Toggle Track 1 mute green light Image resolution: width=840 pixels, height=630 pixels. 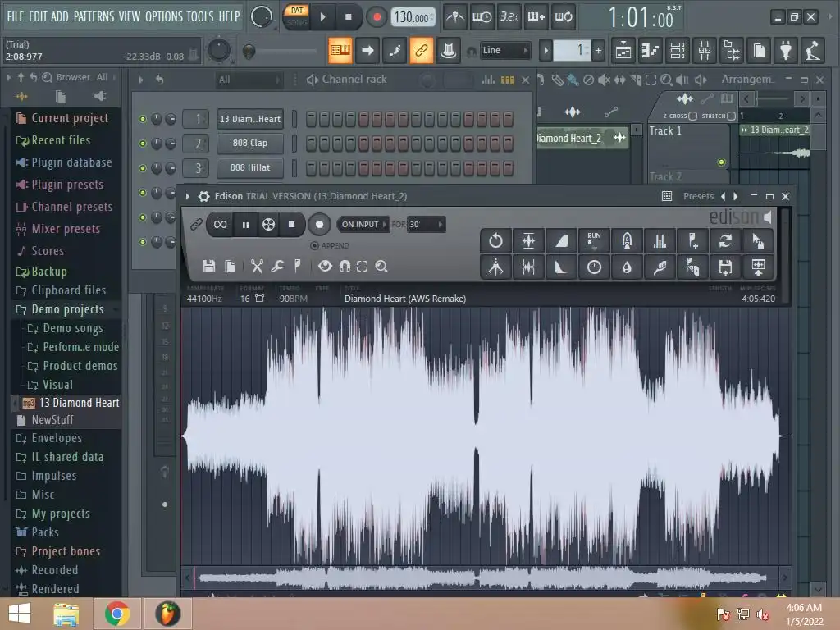[722, 162]
